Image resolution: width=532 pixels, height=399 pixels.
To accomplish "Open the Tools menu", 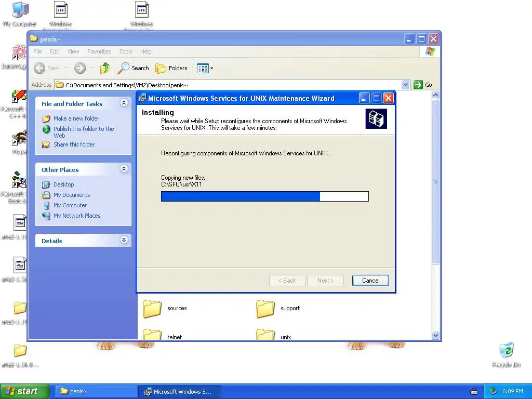I will point(126,51).
